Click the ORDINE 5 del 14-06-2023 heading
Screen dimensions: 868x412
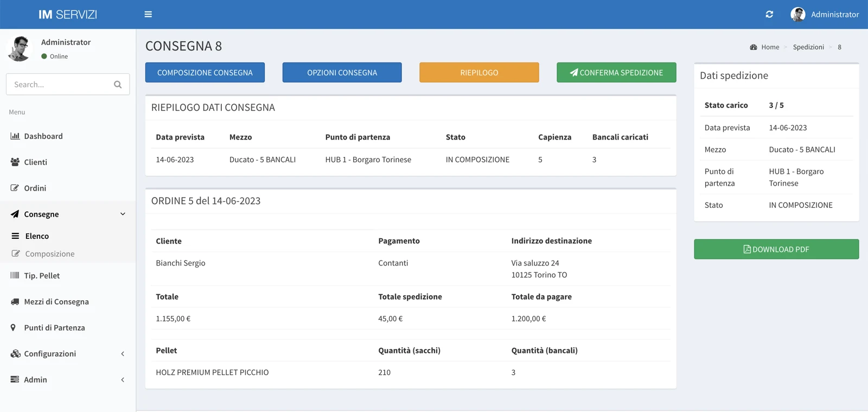click(206, 201)
